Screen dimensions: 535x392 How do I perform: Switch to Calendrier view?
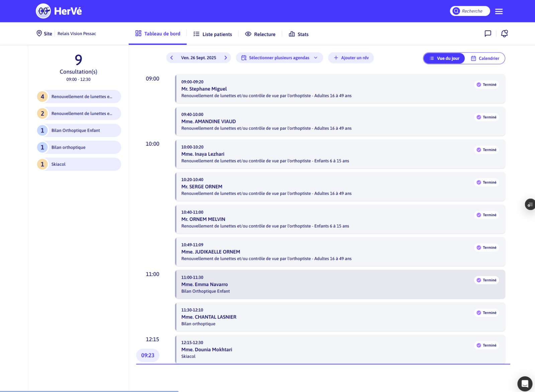[485, 58]
